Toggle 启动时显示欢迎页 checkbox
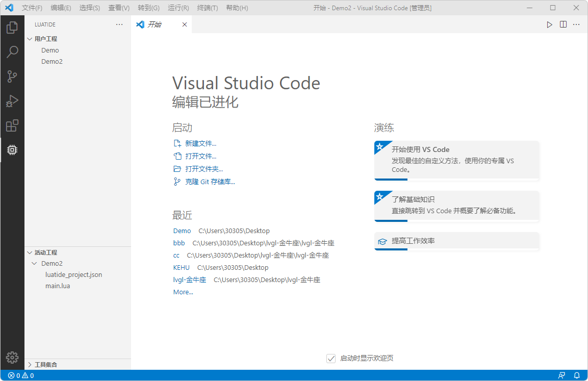This screenshot has height=381, width=588. [x=331, y=359]
